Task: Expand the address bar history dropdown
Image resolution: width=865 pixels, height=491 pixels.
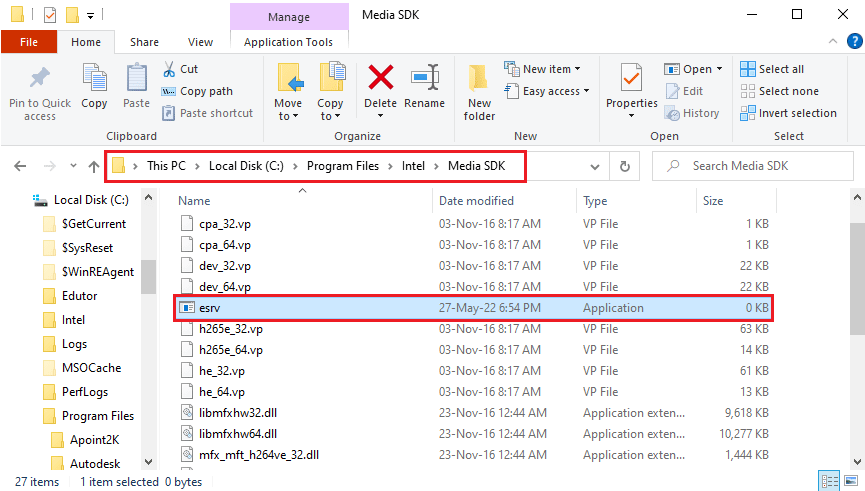Action: pyautogui.click(x=595, y=167)
